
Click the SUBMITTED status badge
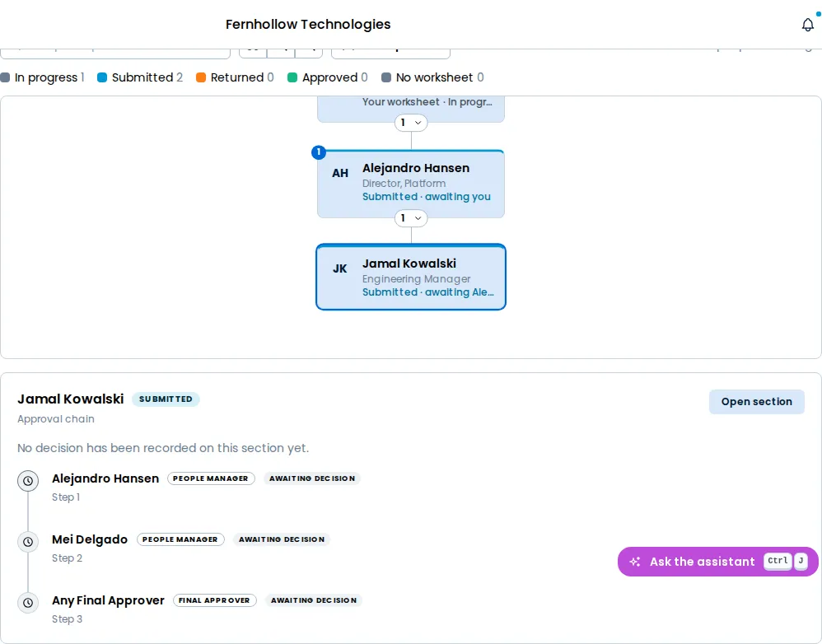(x=166, y=399)
